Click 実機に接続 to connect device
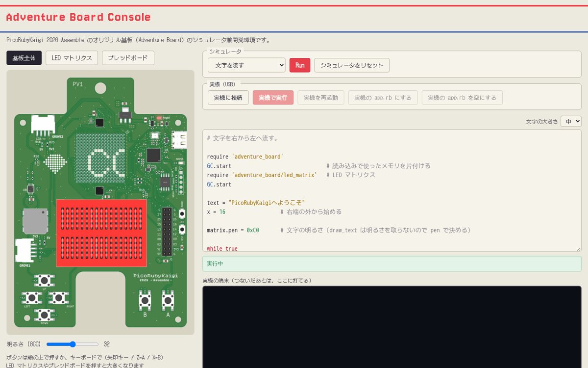The height and width of the screenshot is (368, 588). (228, 98)
